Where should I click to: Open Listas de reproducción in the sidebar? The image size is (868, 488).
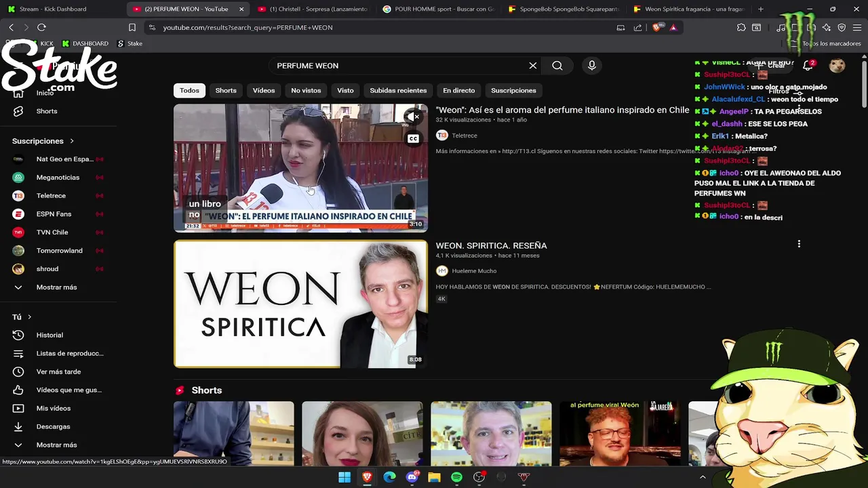pyautogui.click(x=58, y=353)
